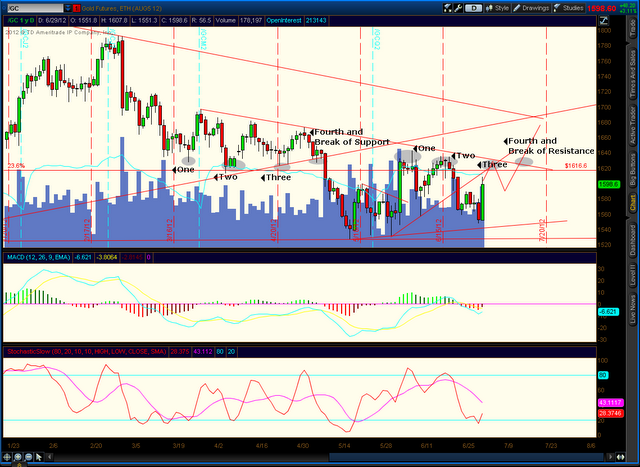Open the Studies menu
The width and height of the screenshot is (640, 467).
pyautogui.click(x=569, y=8)
